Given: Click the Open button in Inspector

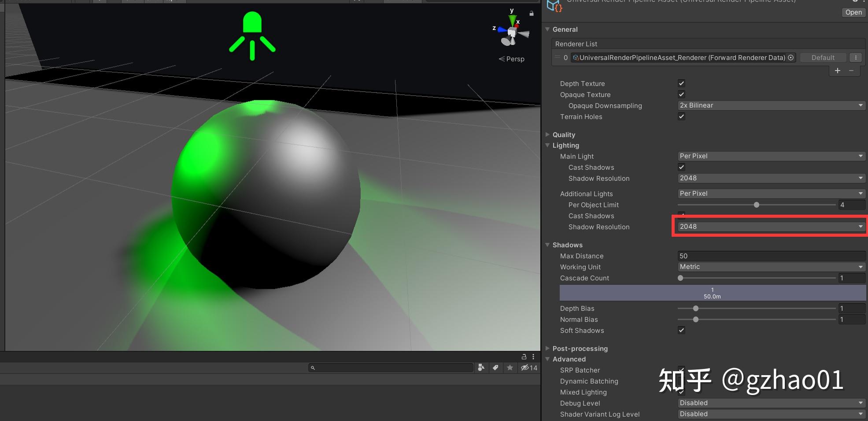Looking at the screenshot, I should coord(853,12).
